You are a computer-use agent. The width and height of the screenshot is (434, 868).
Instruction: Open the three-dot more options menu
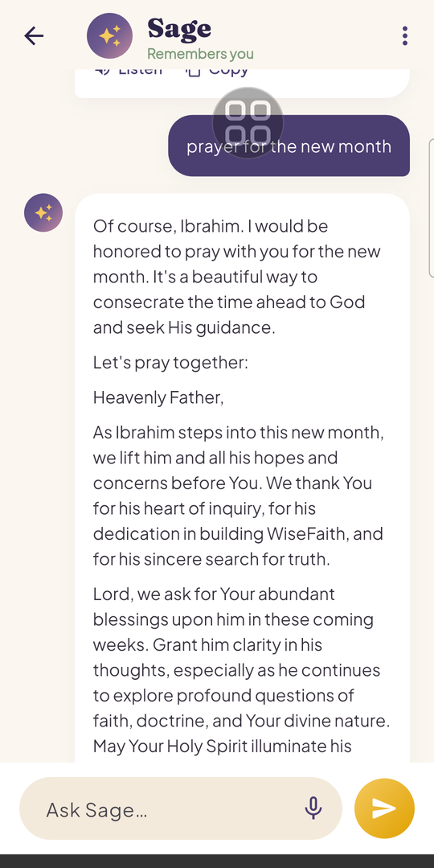click(x=405, y=36)
